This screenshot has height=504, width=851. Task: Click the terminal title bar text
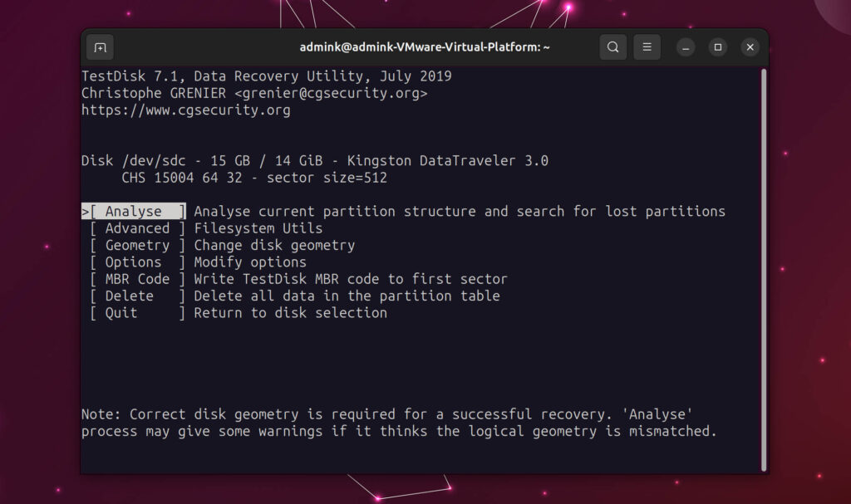pyautogui.click(x=425, y=47)
